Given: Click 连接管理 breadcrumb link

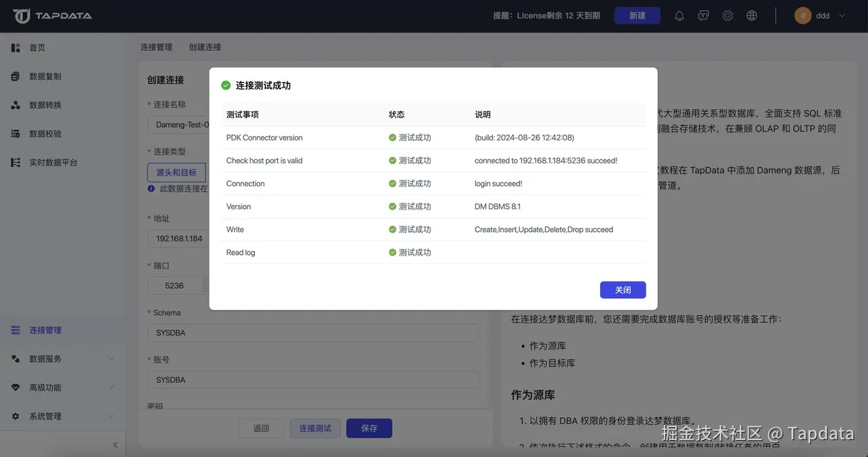Looking at the screenshot, I should pyautogui.click(x=157, y=47).
